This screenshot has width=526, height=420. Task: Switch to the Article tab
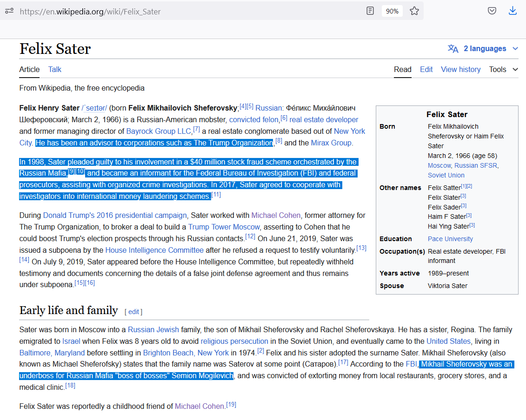29,69
